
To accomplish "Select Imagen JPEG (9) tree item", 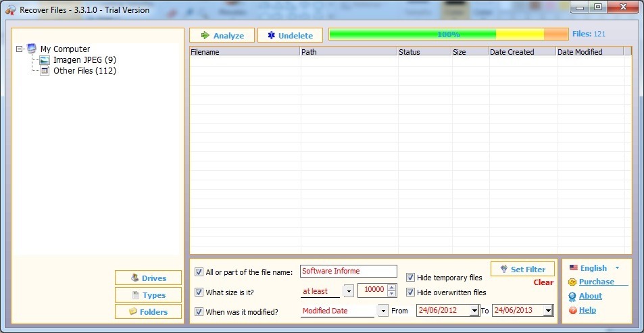I will pyautogui.click(x=84, y=60).
